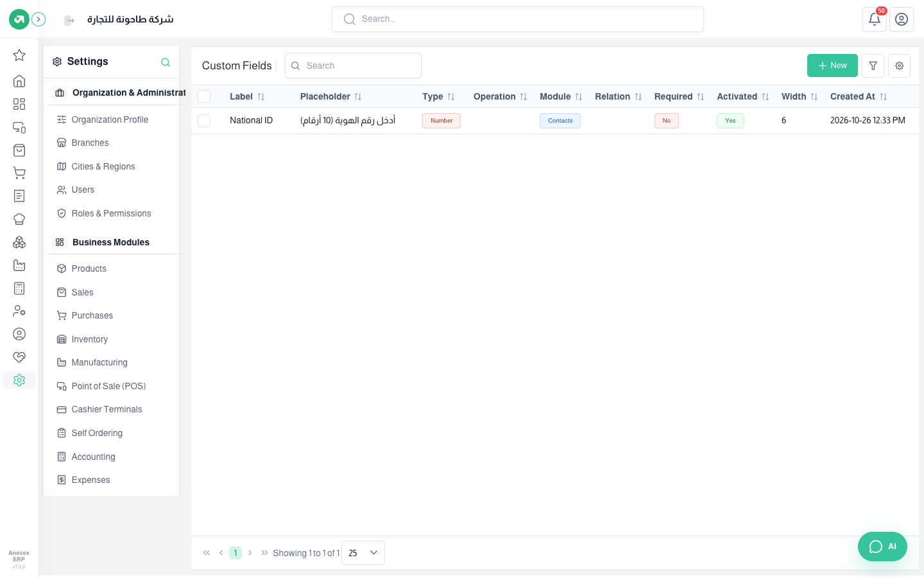Open the page size dropdown showing 25

point(363,553)
